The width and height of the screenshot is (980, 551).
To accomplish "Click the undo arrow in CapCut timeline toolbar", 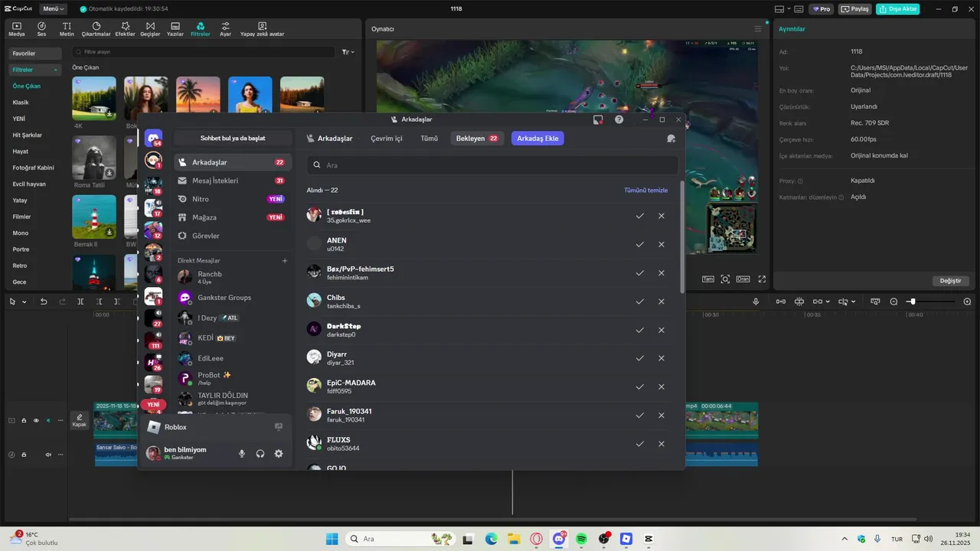I will tap(44, 302).
